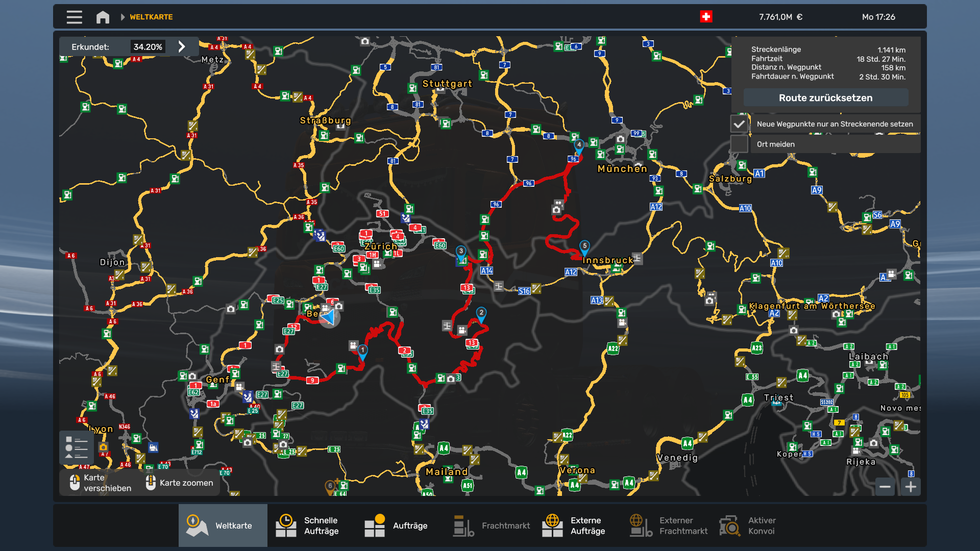Open the hamburger main menu
Screen dimensions: 980x551
click(x=74, y=17)
